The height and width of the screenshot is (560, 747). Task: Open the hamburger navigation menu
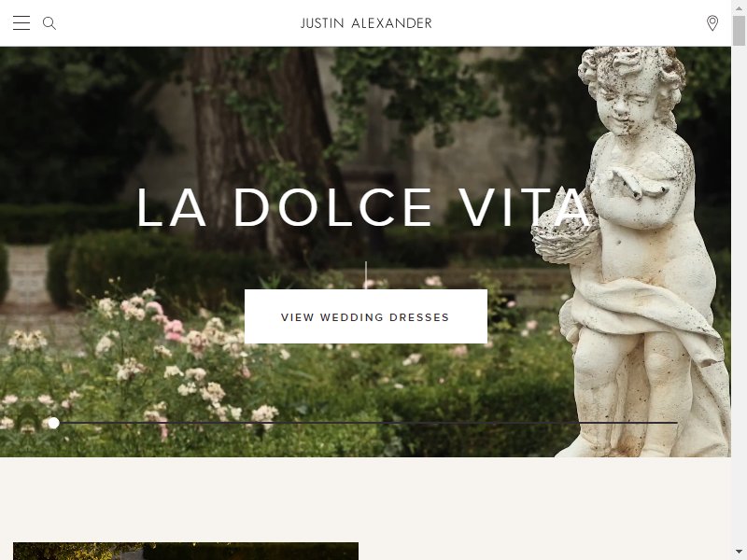pyautogui.click(x=21, y=22)
